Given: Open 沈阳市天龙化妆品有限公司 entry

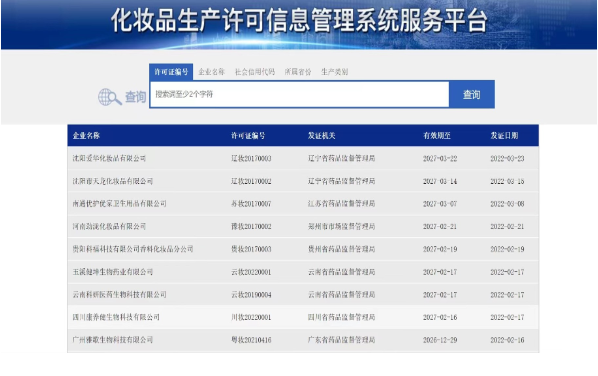Looking at the screenshot, I should (113, 181).
